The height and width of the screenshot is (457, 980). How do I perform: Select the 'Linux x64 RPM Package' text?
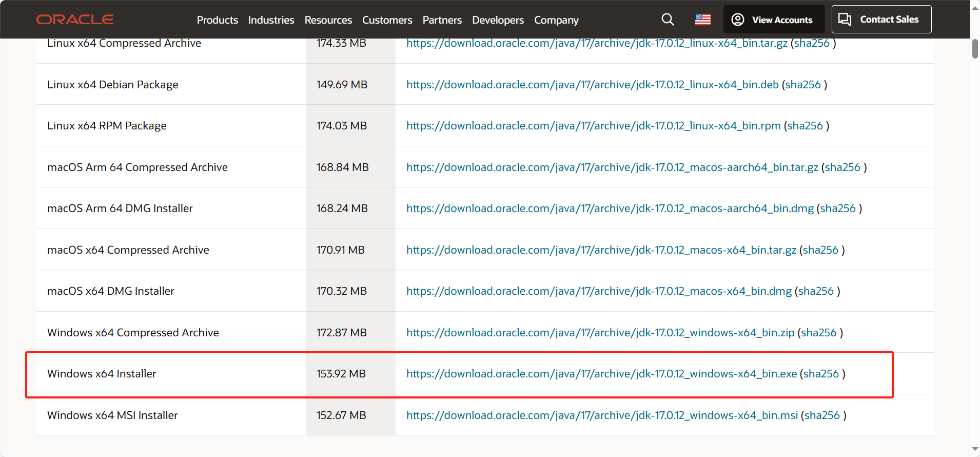point(107,126)
